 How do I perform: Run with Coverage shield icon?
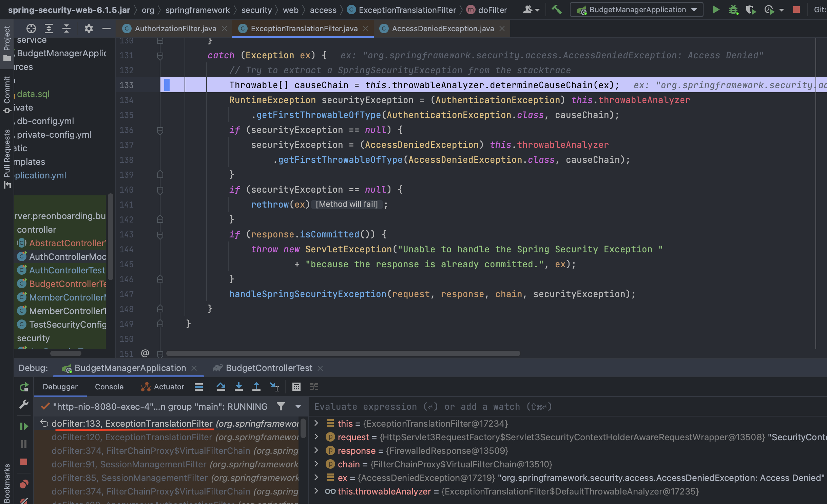pos(751,9)
